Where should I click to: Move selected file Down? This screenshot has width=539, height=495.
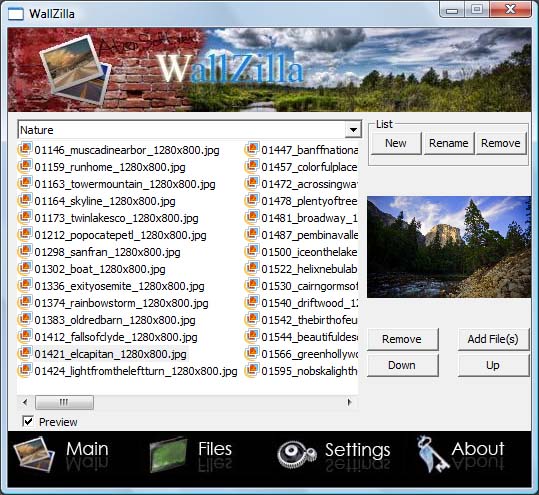click(402, 365)
